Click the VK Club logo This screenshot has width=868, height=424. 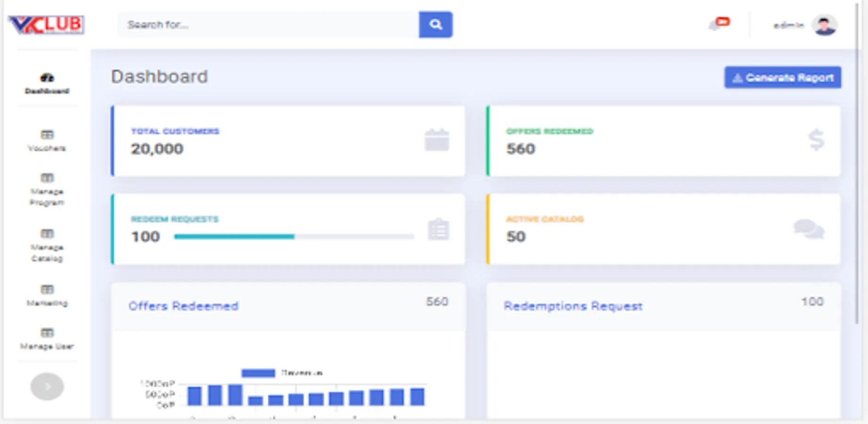[x=46, y=24]
